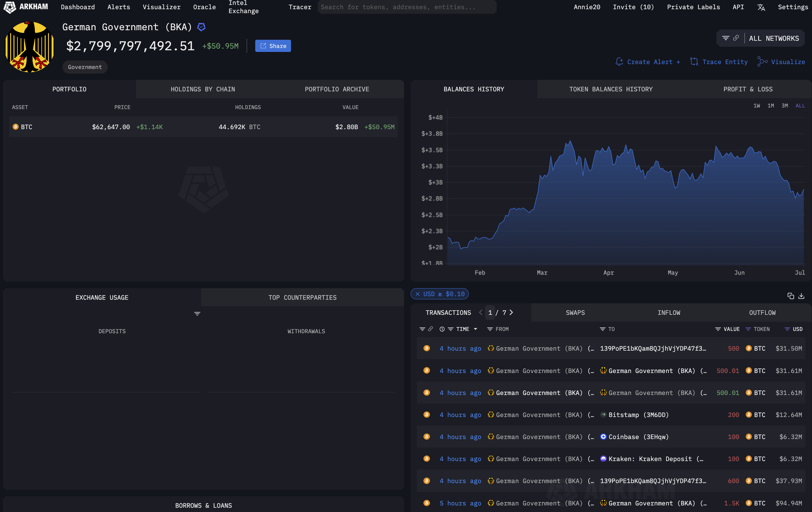Switch to PORTFOLIO ARCHIVE tab
This screenshot has height=512, width=812.
(x=337, y=89)
